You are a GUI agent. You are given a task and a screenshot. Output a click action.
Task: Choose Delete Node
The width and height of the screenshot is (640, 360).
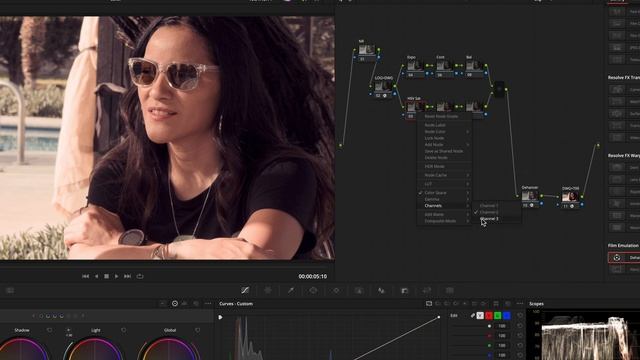click(x=444, y=158)
